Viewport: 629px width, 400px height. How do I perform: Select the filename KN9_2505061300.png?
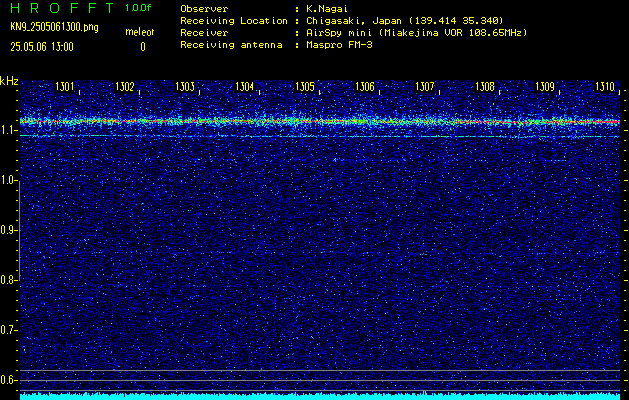[x=54, y=27]
